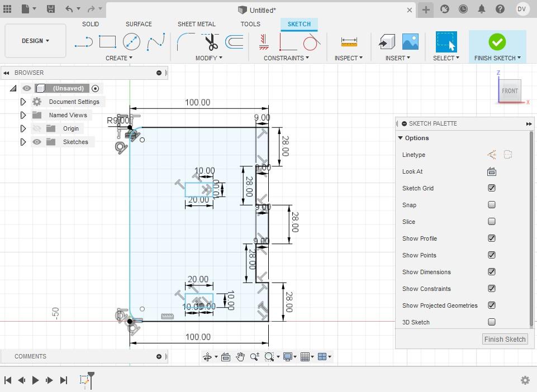The width and height of the screenshot is (537, 392).
Task: Toggle the Sketch Grid checkbox
Action: 491,188
